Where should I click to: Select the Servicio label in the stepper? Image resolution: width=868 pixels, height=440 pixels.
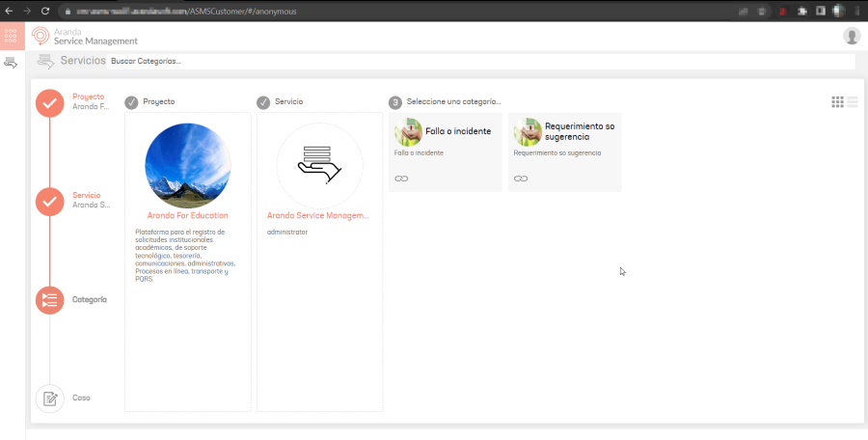[87, 195]
